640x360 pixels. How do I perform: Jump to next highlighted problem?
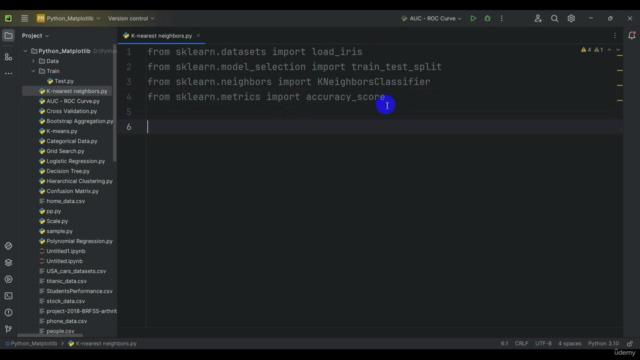[618, 50]
